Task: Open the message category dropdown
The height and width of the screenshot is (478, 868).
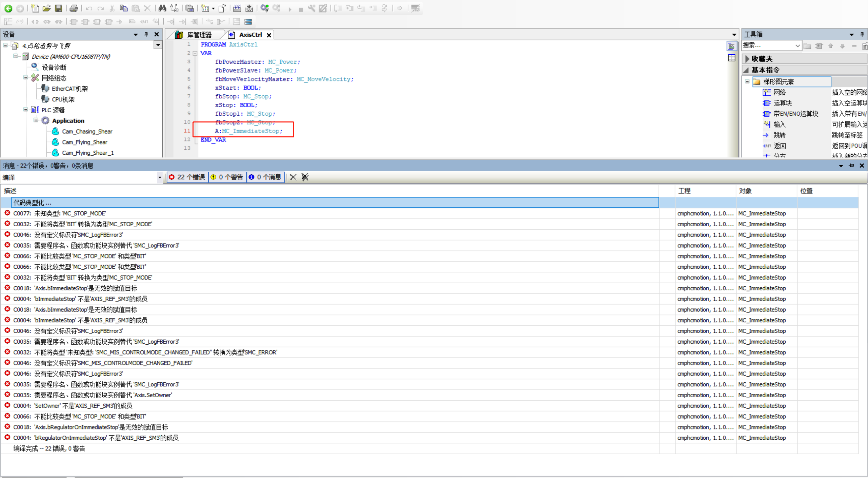Action: tap(160, 177)
